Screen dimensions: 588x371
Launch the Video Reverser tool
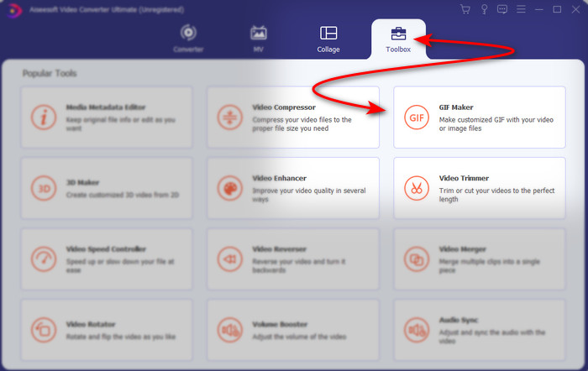[x=292, y=259]
